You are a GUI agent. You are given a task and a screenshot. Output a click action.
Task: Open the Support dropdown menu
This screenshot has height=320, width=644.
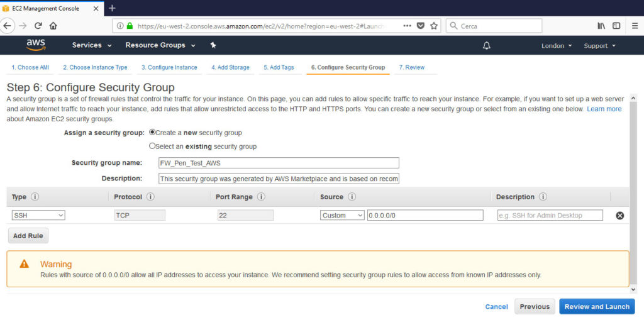(x=600, y=46)
